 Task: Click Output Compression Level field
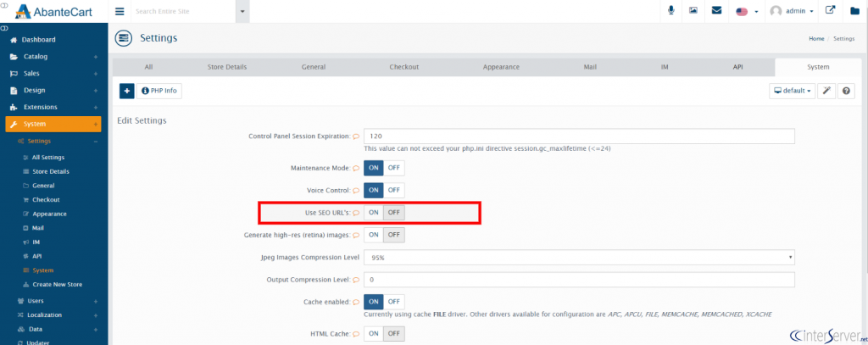579,281
